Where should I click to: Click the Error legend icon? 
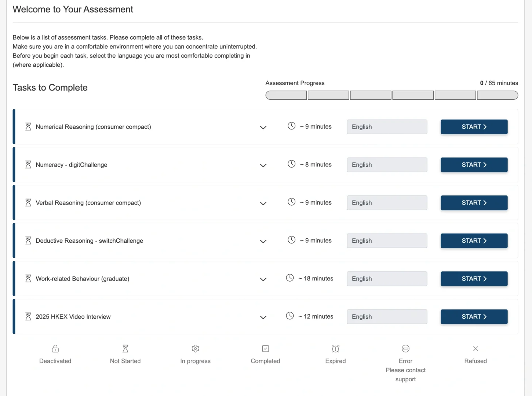pos(406,349)
